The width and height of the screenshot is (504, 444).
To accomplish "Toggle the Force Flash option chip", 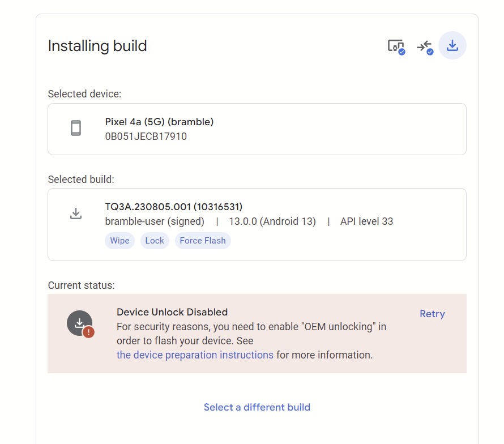I will pyautogui.click(x=203, y=241).
